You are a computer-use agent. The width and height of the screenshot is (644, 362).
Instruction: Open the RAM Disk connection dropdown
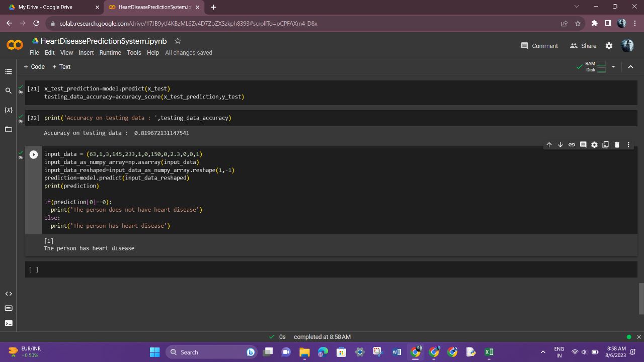(x=613, y=66)
